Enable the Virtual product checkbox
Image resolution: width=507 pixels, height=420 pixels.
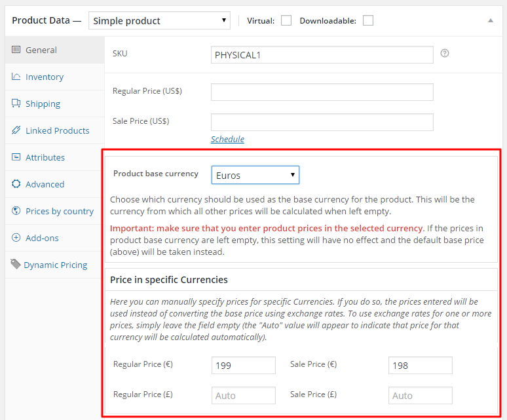click(286, 20)
